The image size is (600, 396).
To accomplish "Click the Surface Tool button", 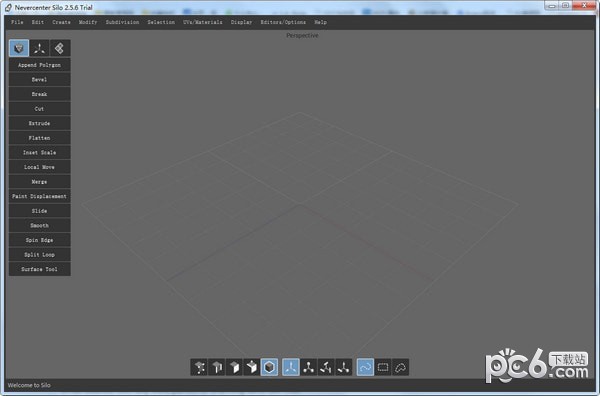I will [x=39, y=269].
